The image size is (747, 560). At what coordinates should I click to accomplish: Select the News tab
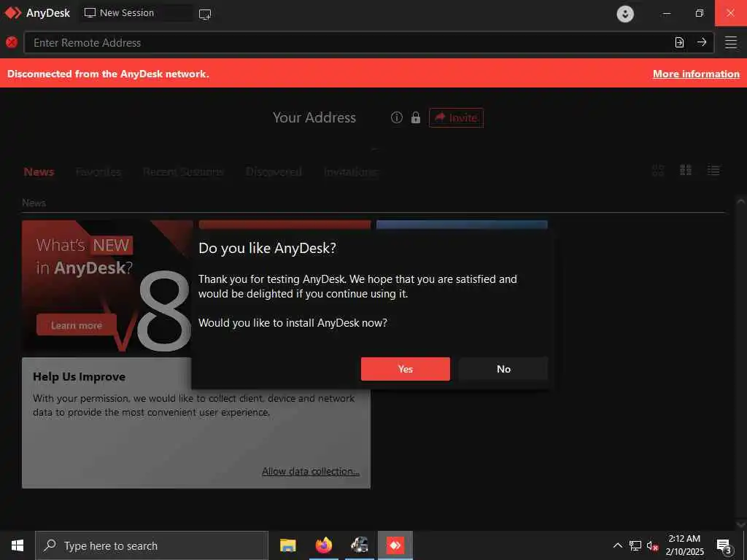coord(39,171)
